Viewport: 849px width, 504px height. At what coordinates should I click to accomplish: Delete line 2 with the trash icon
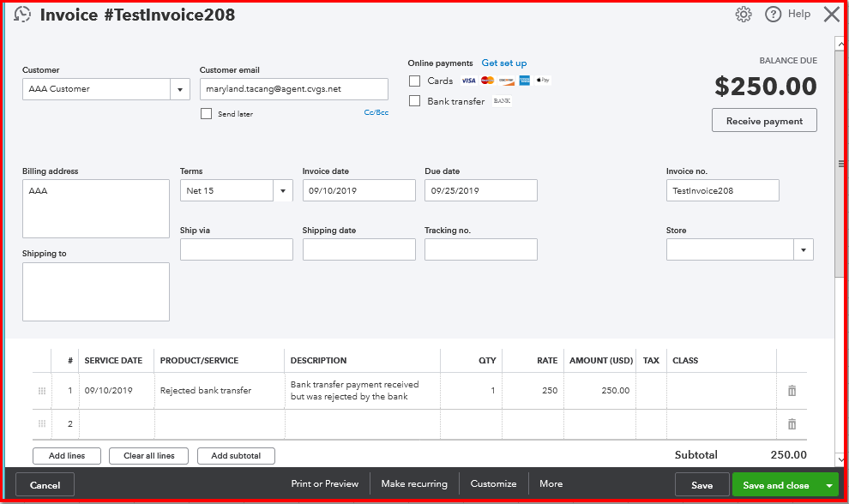792,424
